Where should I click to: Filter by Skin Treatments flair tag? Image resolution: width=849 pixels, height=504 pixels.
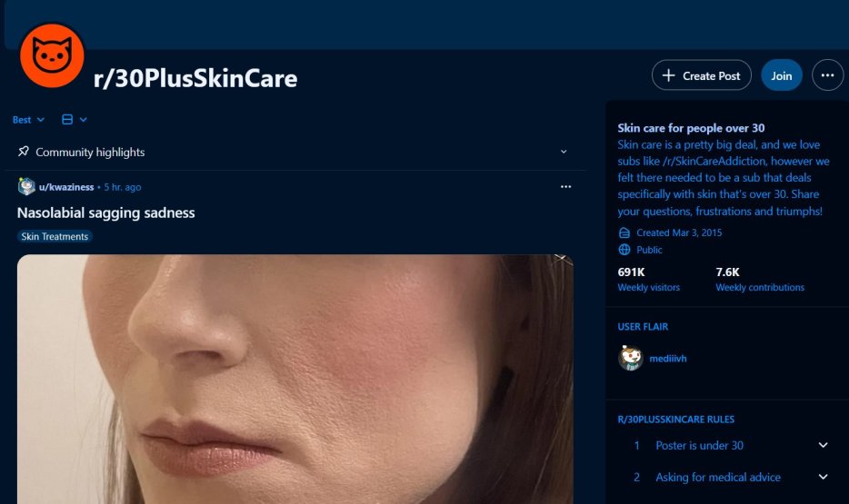pyautogui.click(x=55, y=236)
